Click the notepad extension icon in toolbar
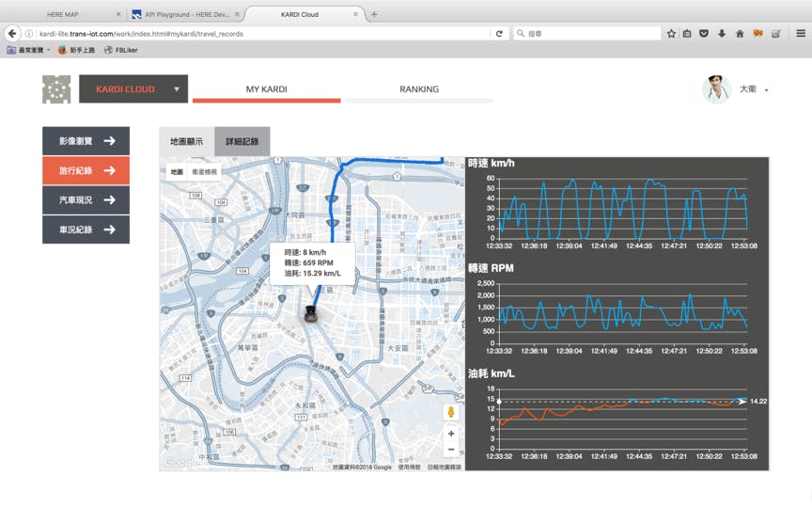The width and height of the screenshot is (812, 507). (775, 34)
